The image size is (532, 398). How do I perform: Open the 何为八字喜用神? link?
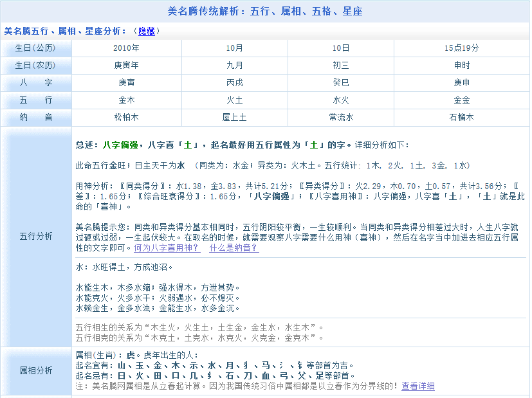[167, 248]
